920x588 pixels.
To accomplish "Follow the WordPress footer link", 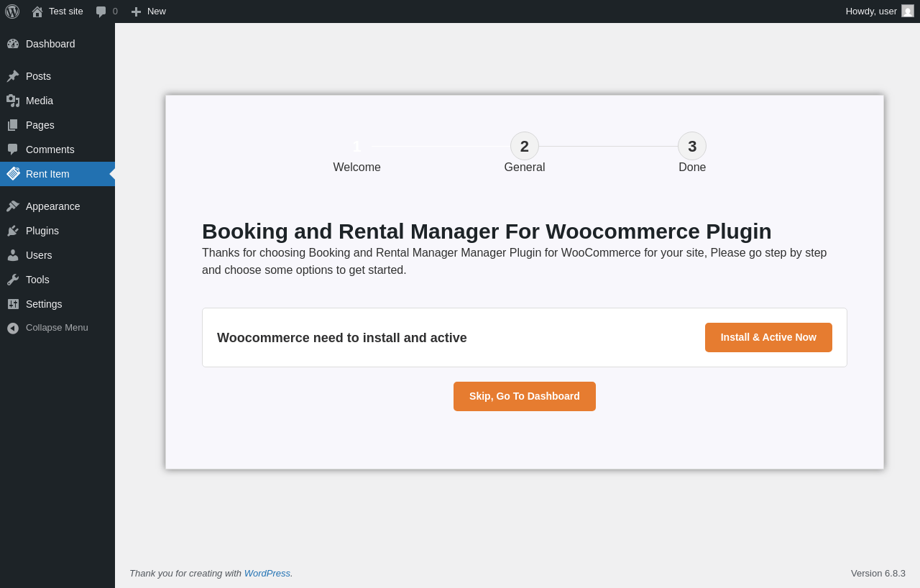I will click(267, 573).
